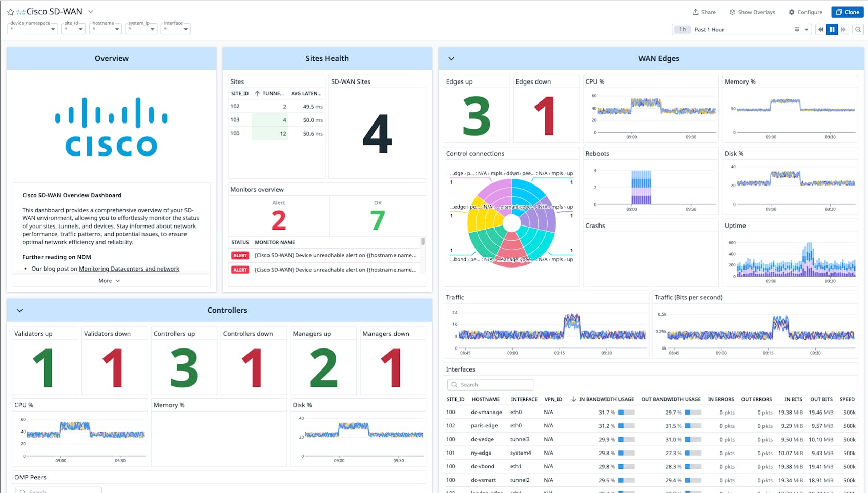Image resolution: width=868 pixels, height=493 pixels.
Task: Click the Interfaces search input field
Action: pyautogui.click(x=492, y=384)
